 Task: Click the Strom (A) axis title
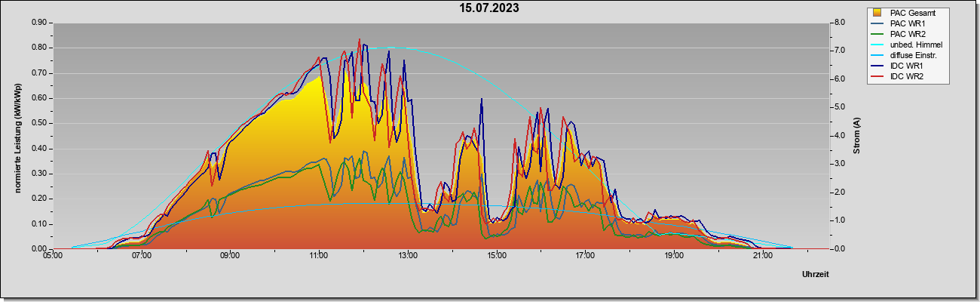(x=856, y=136)
